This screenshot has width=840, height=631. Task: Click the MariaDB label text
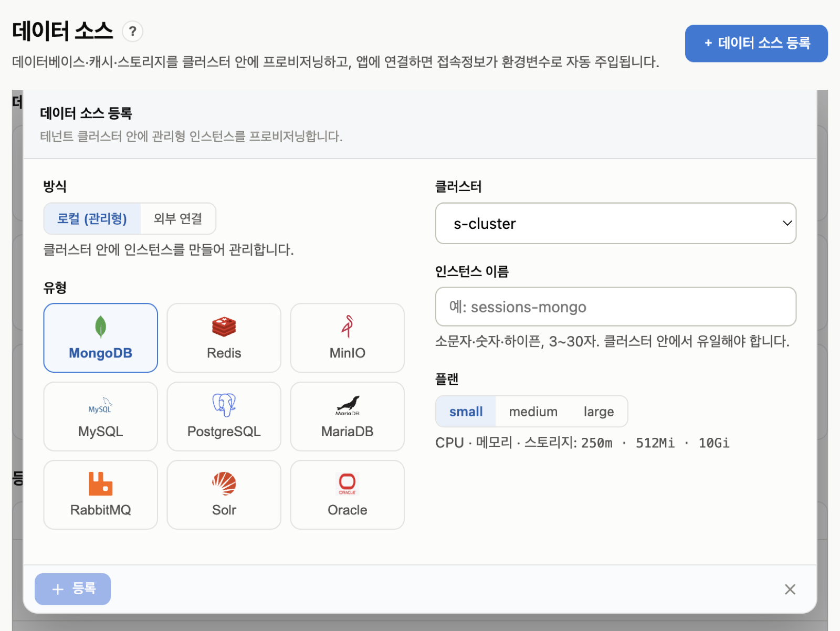pyautogui.click(x=348, y=432)
